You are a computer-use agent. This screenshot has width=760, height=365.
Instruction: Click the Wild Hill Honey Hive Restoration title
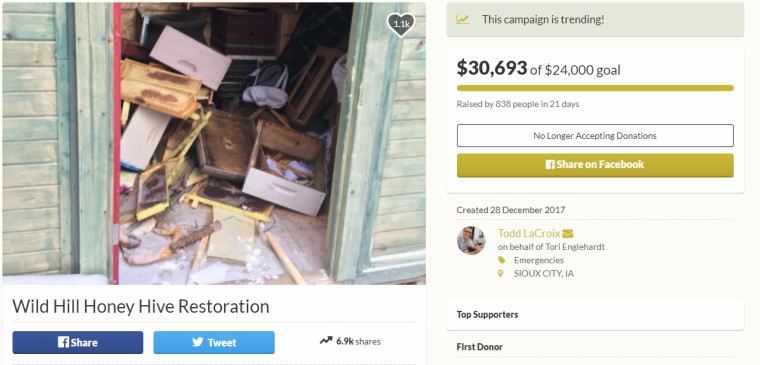tap(141, 306)
